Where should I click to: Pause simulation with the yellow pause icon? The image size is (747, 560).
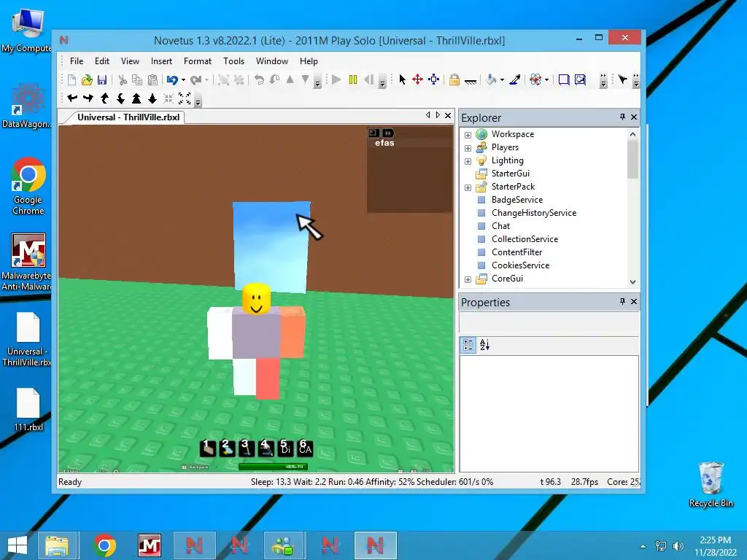point(353,79)
